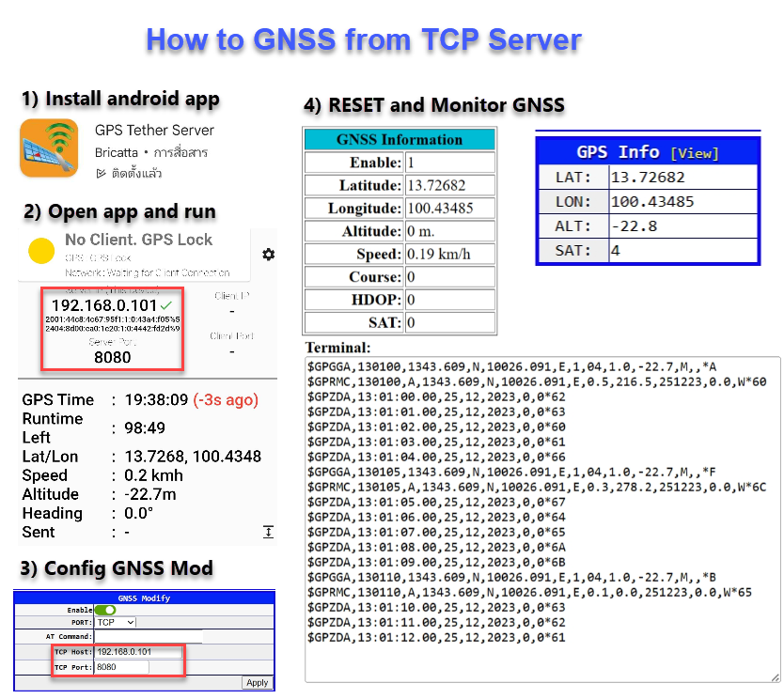Open the PORT dropdown set to TCP
784x699 pixels.
tap(117, 622)
